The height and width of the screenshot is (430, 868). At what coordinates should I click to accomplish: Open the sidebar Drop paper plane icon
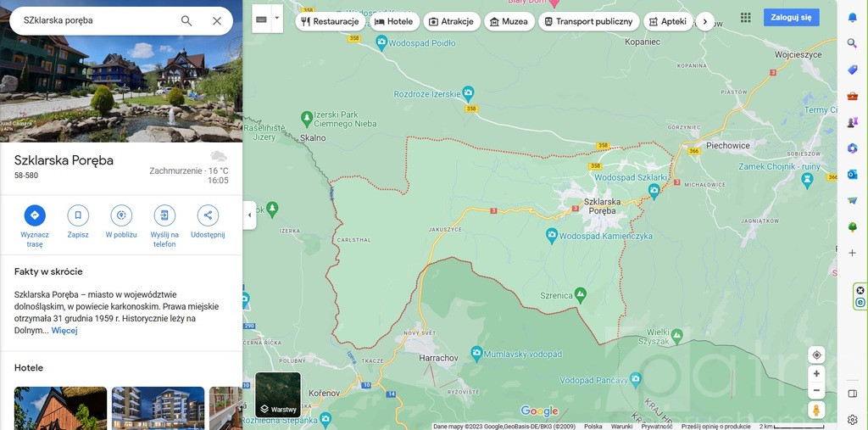pyautogui.click(x=853, y=200)
